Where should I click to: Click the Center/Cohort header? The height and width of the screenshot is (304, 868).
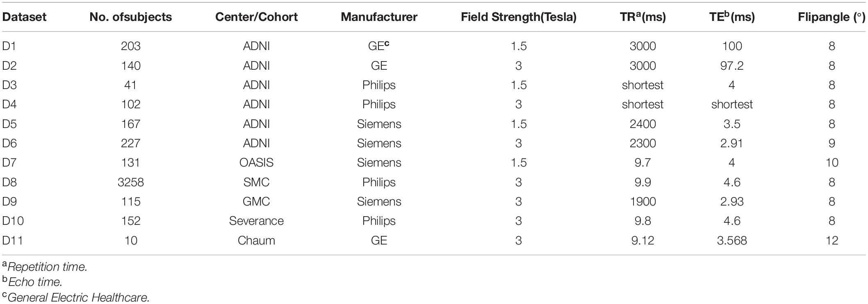[256, 17]
